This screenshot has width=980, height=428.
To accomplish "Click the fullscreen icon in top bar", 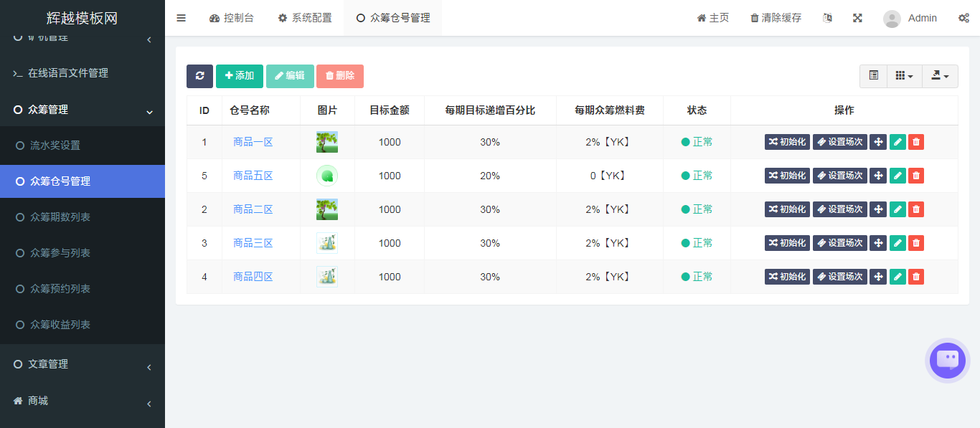I will click(x=857, y=18).
